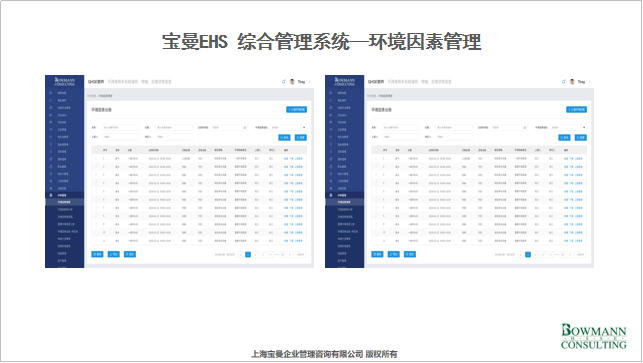643x363 pixels.
Task: Select highlighted sidebar submenu item in right screenshot
Action: click(x=344, y=202)
